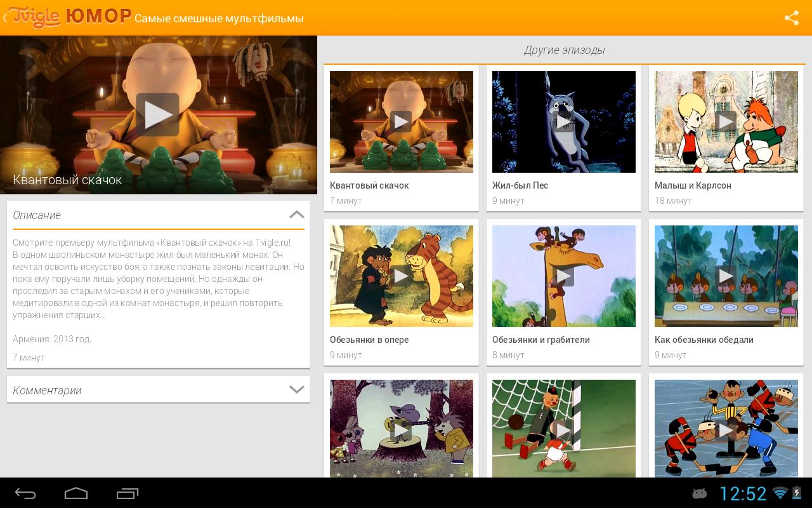
Task: Tap Android back navigation button
Action: point(25,493)
